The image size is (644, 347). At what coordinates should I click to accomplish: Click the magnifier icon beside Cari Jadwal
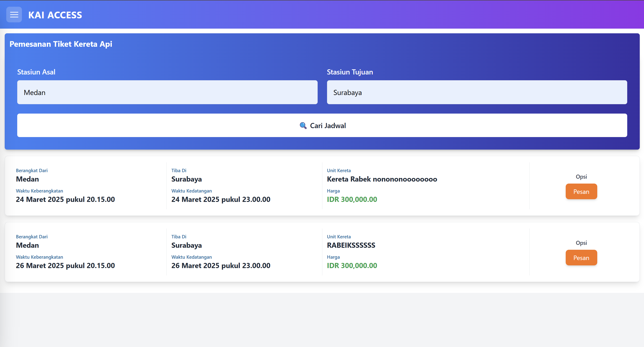303,125
